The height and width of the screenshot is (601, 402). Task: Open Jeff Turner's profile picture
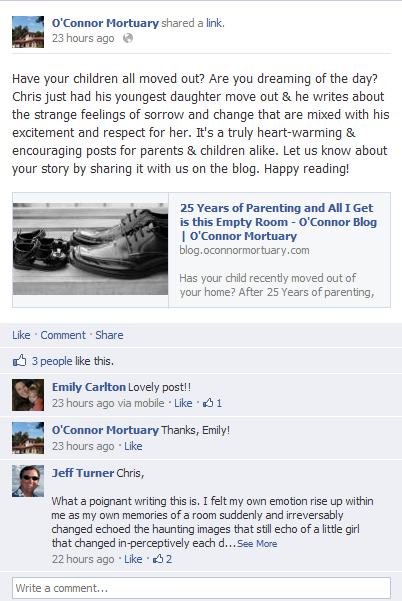coord(28,481)
